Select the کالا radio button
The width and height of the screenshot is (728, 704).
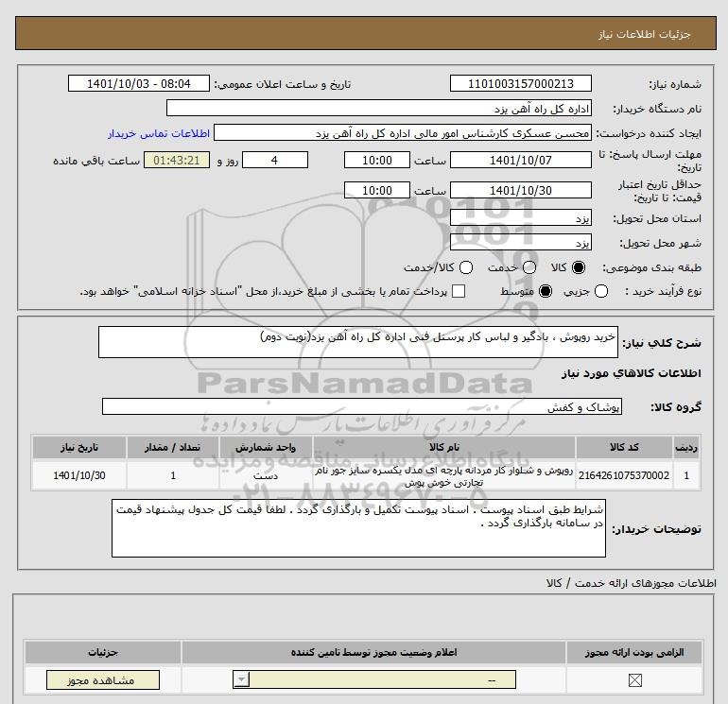(579, 267)
